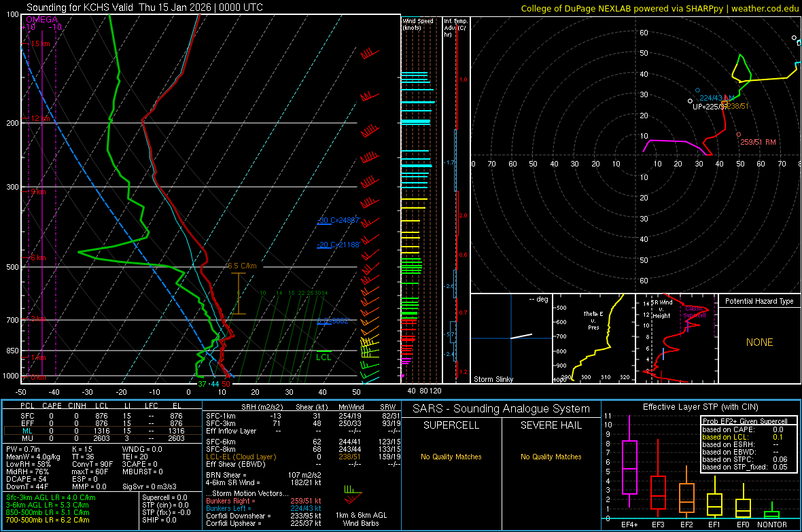Click the BRN Shear = 107 m2/s2 line
The width and height of the screenshot is (802, 532).
264,475
